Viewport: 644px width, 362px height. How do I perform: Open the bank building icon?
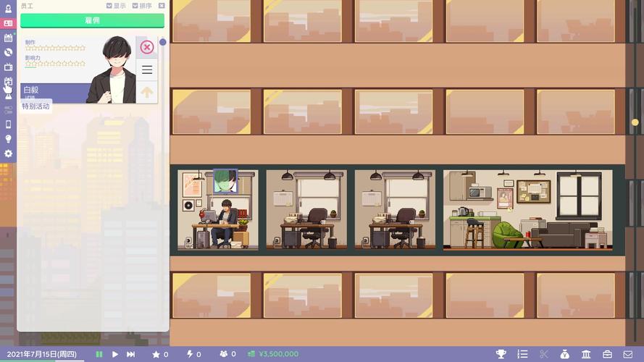(586, 354)
